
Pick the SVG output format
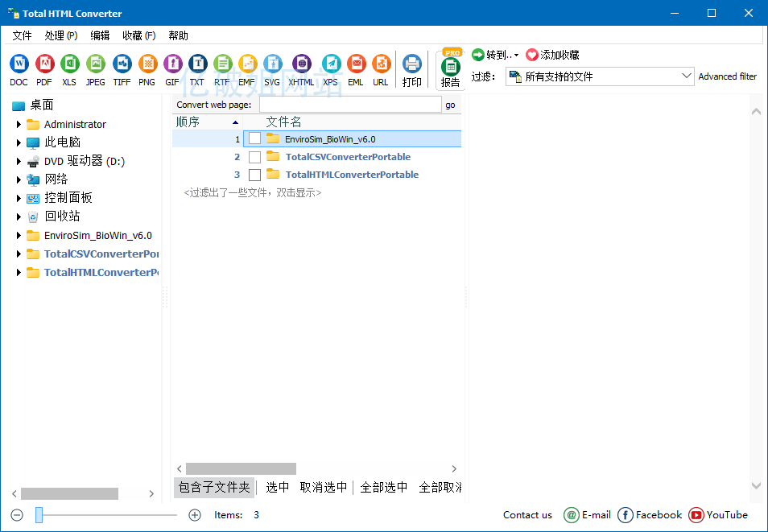click(272, 64)
